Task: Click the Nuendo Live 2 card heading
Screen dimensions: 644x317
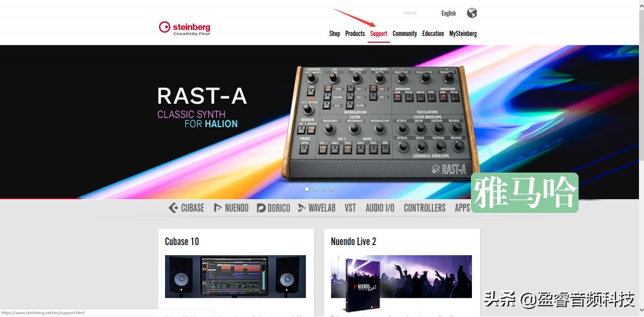Action: (x=354, y=242)
